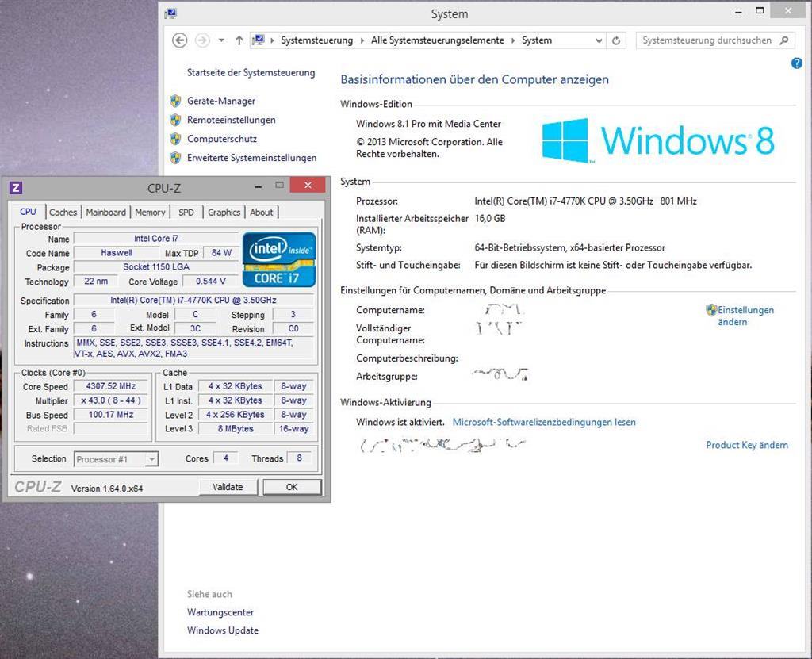
Task: Click Windows 8.1 Pro mit Media Center text
Action: click(428, 124)
